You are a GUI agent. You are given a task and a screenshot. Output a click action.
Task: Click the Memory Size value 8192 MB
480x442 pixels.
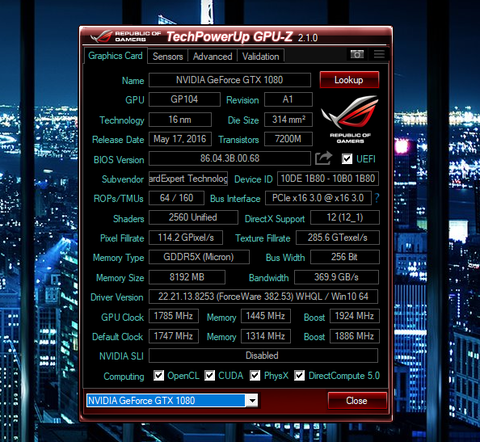(x=187, y=277)
